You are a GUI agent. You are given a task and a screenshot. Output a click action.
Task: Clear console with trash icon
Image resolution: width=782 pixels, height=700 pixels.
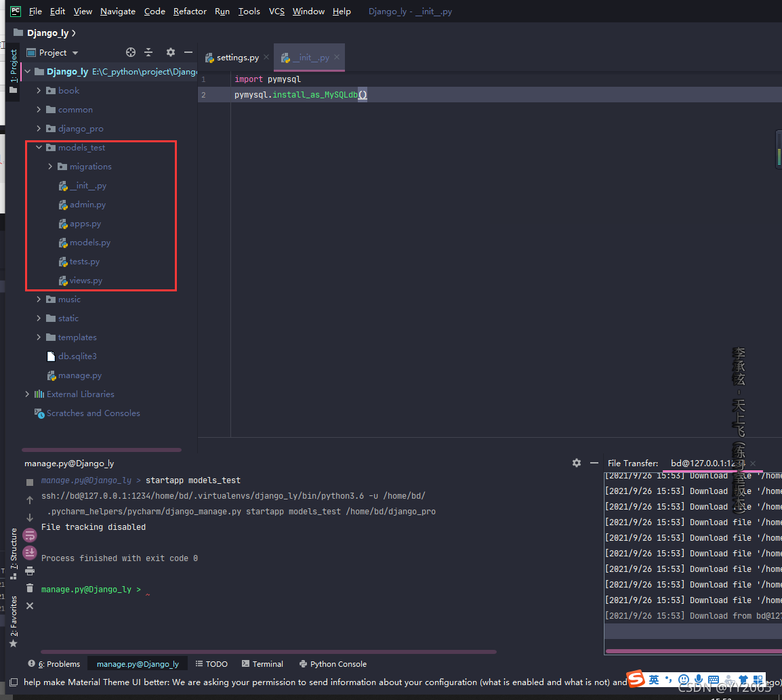30,588
